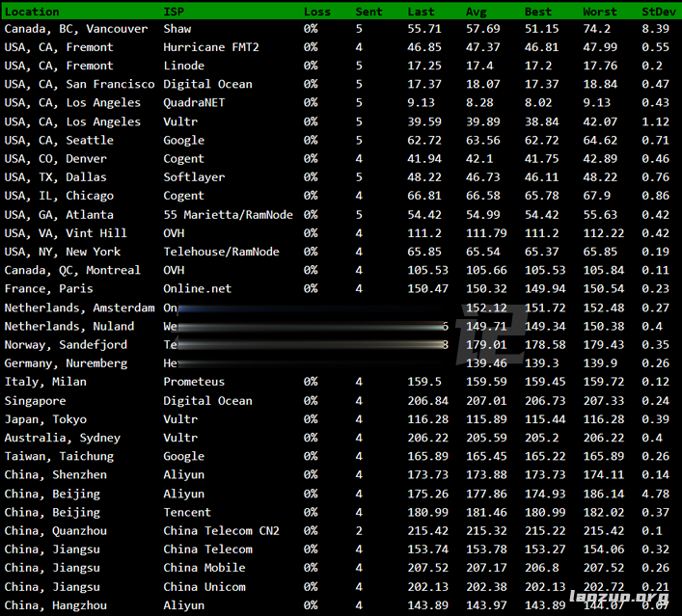682x616 pixels.
Task: Select USA, CA, San Francisco location
Action: pos(80,84)
